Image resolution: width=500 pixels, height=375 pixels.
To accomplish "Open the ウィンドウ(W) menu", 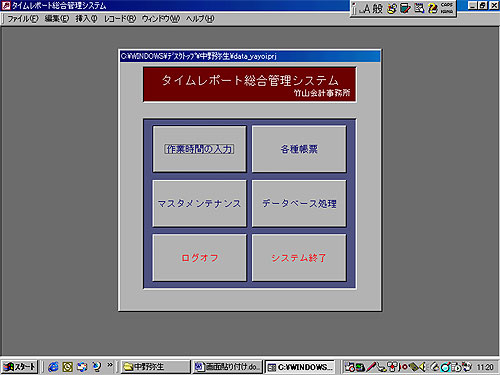I will (161, 19).
